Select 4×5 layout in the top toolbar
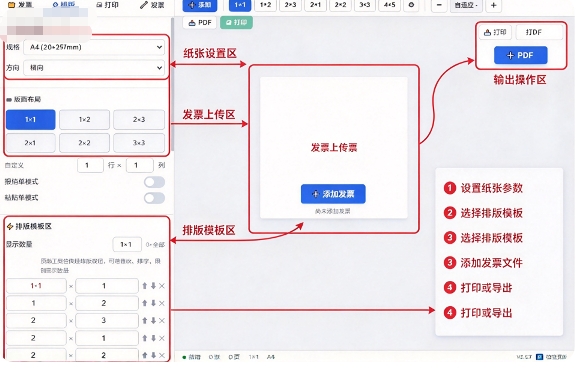 [x=389, y=5]
